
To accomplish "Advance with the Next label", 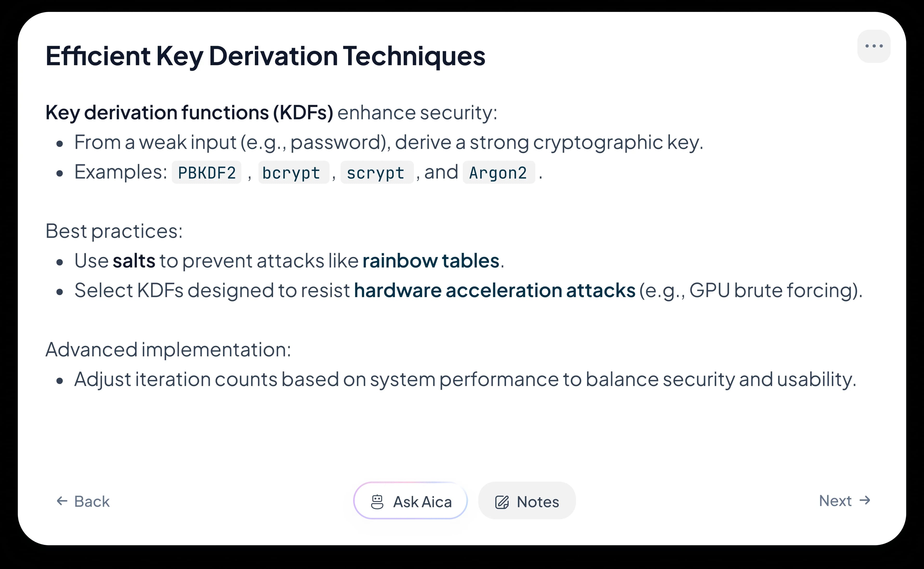I will click(835, 501).
